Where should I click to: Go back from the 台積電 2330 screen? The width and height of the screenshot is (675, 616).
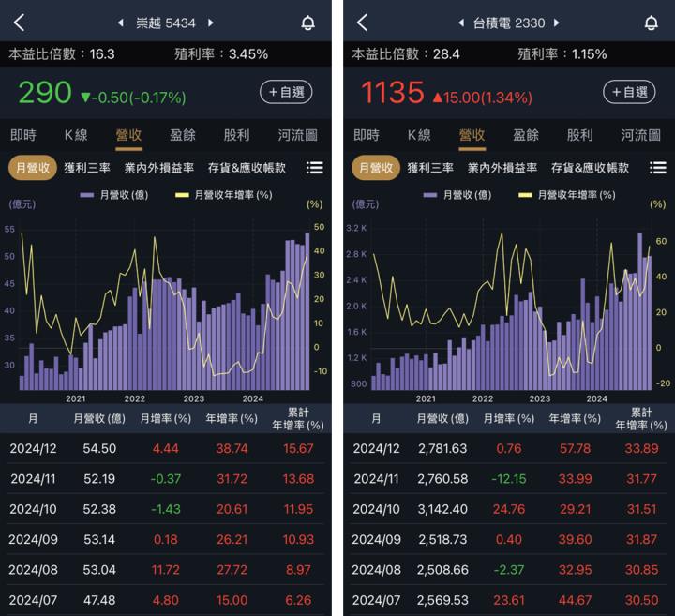[x=362, y=23]
